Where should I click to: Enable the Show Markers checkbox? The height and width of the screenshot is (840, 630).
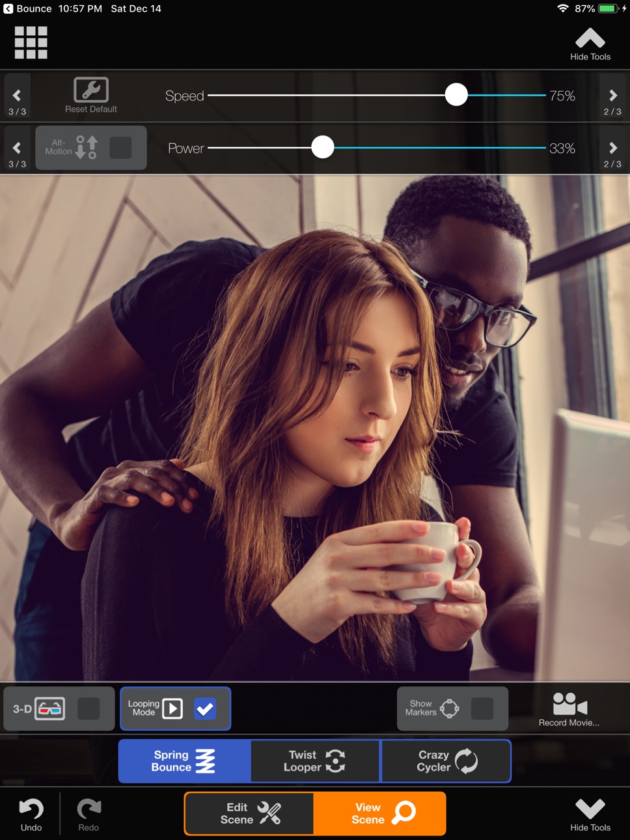coord(482,708)
